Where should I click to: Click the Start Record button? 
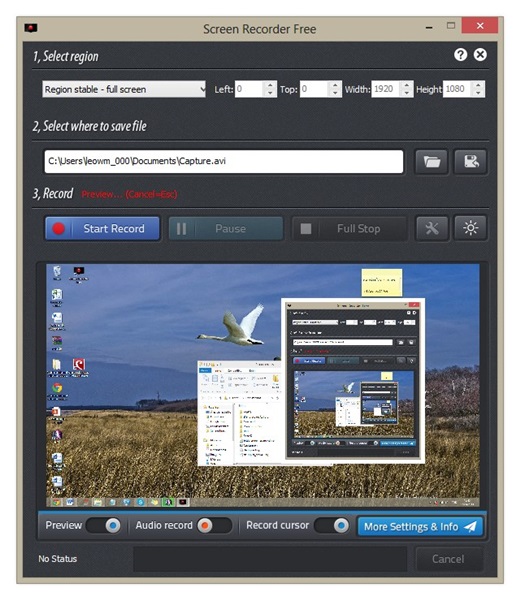102,228
